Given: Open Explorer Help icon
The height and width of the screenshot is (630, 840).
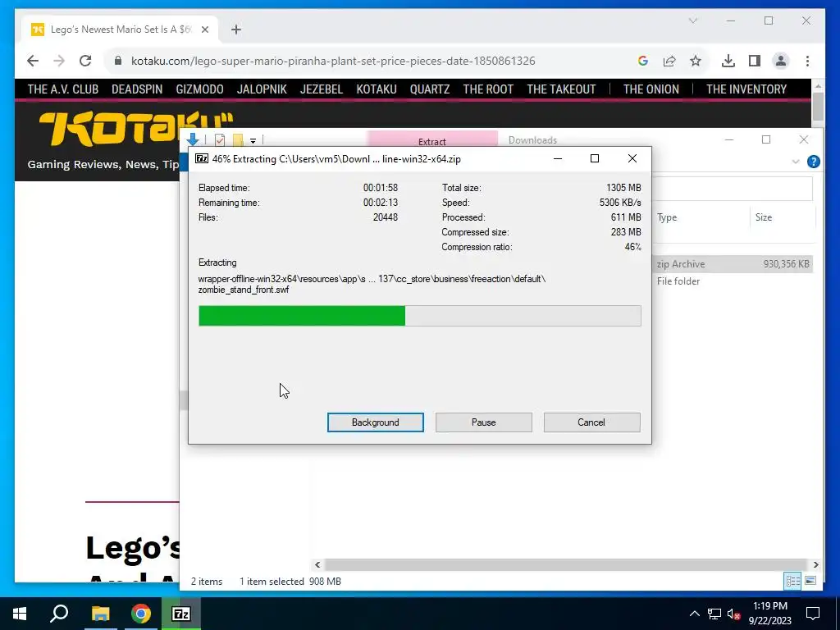Looking at the screenshot, I should 813,162.
